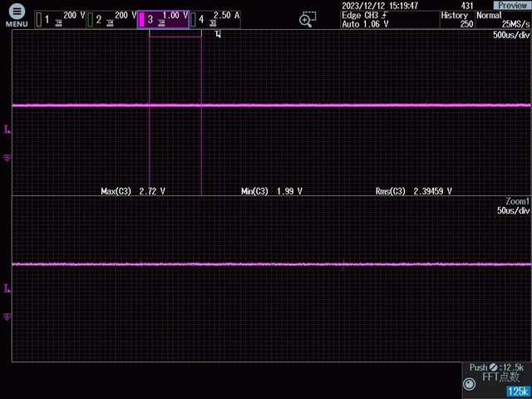Image resolution: width=532 pixels, height=399 pixels.
Task: Click trigger level marker in main window
Action: (x=7, y=129)
